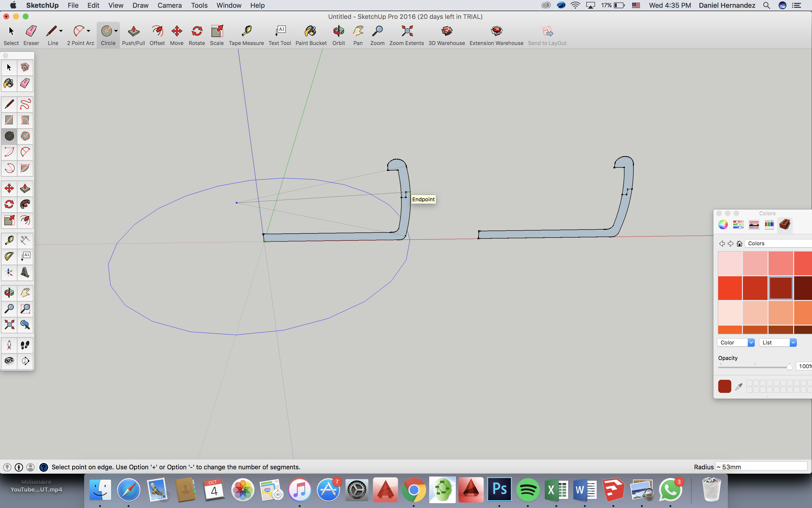Click the Instructor help question-mark icon

(43, 467)
